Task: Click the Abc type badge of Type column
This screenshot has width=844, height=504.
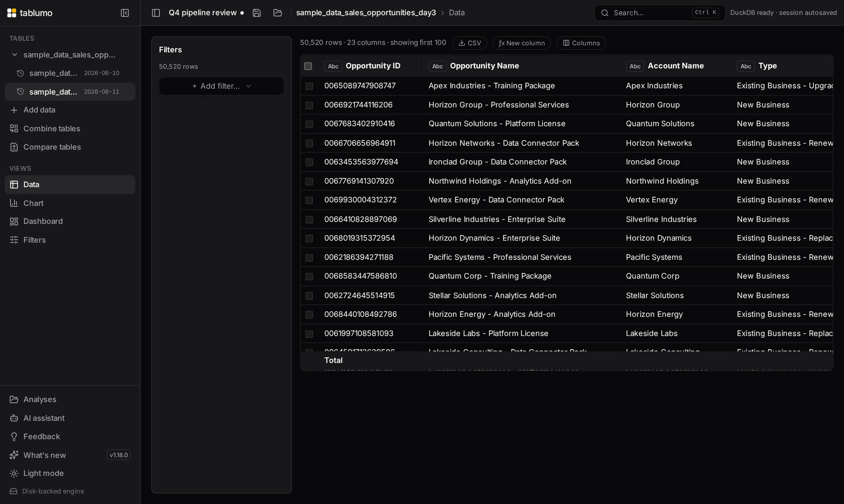Action: click(746, 66)
